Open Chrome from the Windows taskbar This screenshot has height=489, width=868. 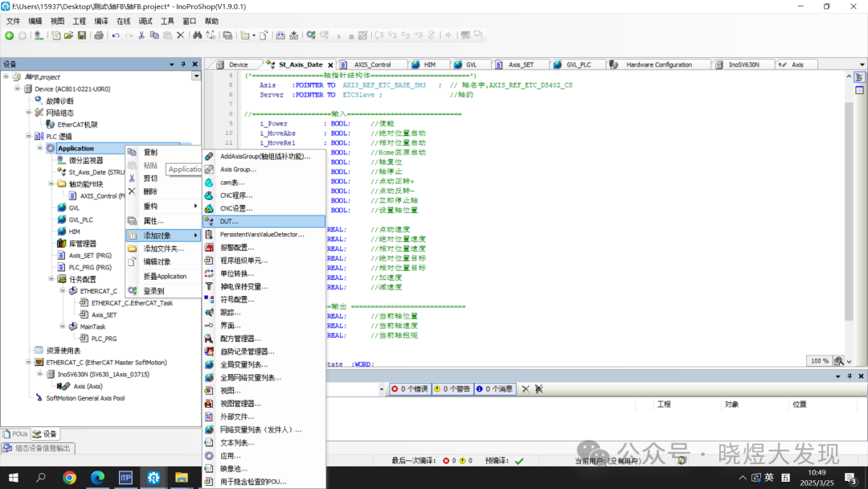[70, 478]
